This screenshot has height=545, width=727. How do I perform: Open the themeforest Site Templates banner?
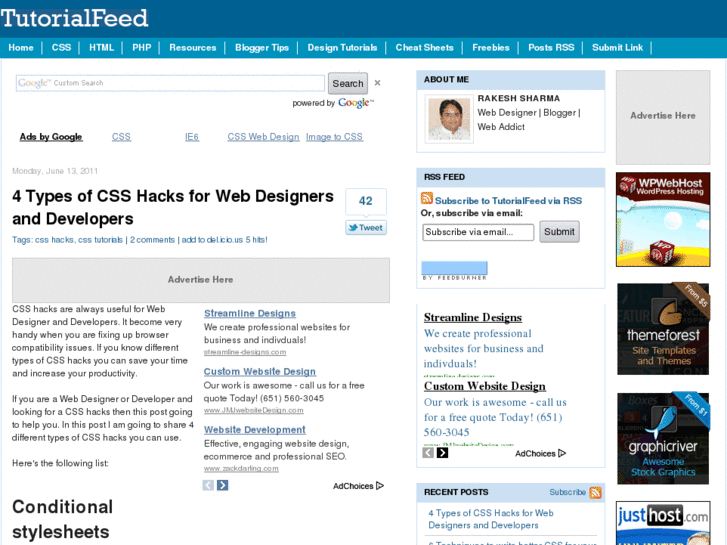[x=663, y=329]
